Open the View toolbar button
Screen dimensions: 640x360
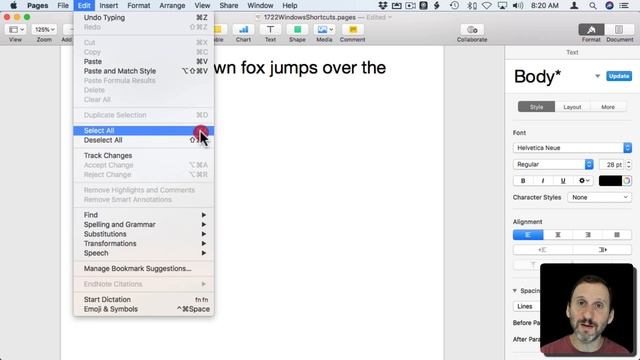(x=16, y=30)
